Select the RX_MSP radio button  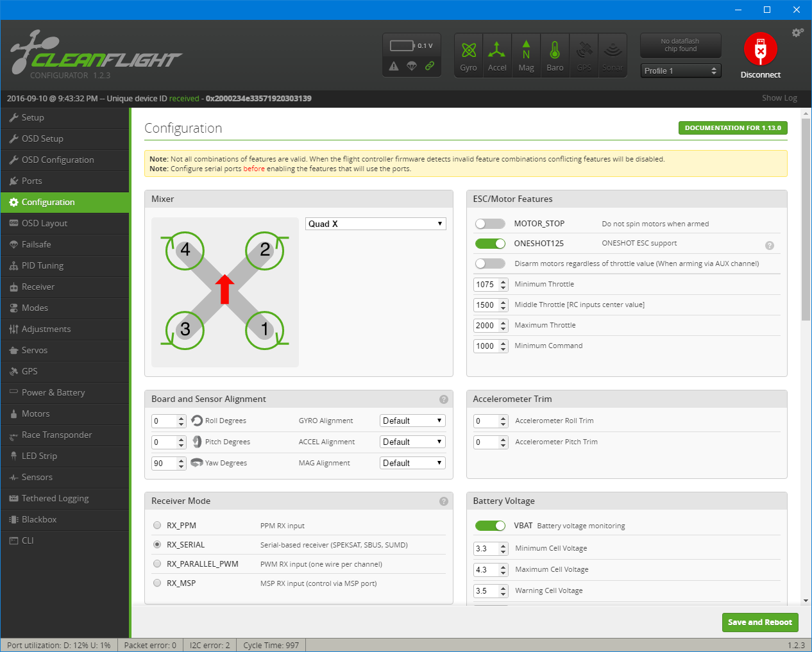157,583
